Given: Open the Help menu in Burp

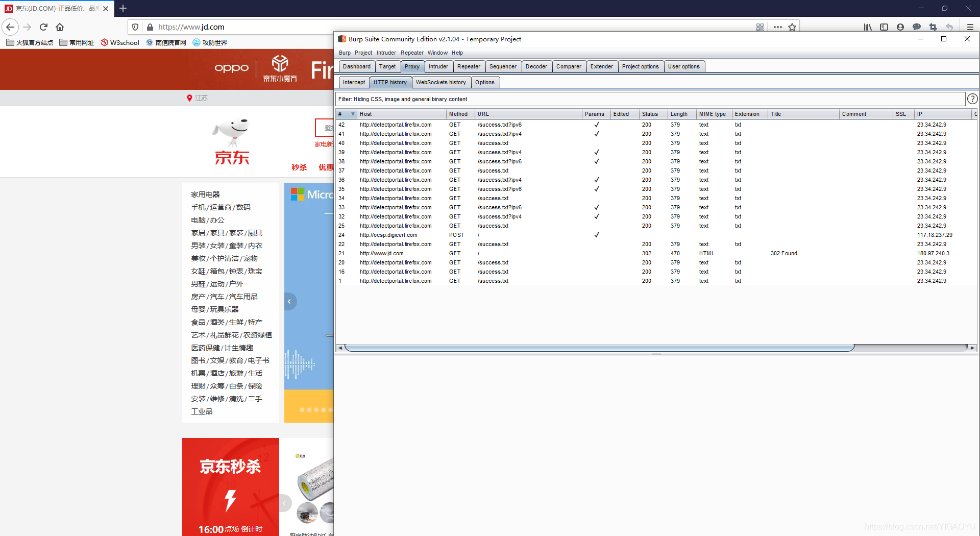Looking at the screenshot, I should click(x=457, y=53).
